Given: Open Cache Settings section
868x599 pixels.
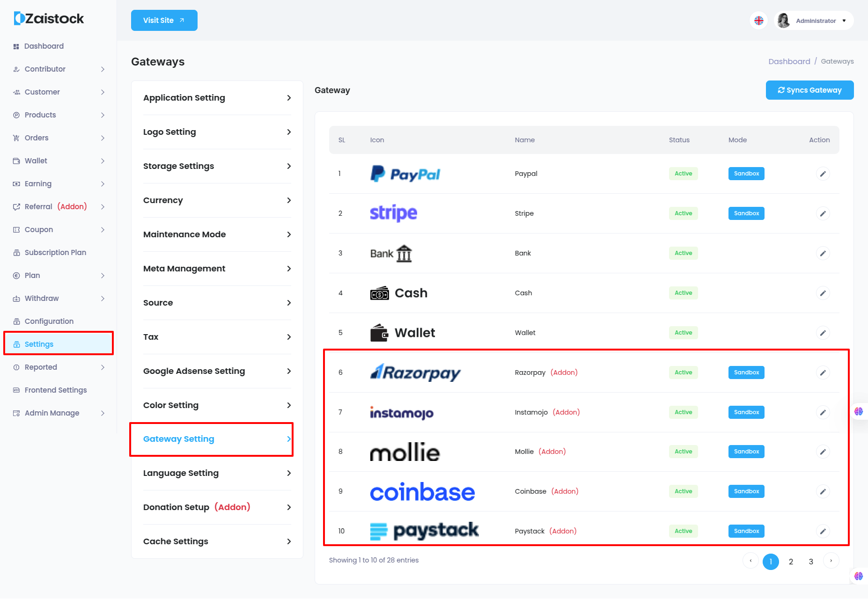Looking at the screenshot, I should tap(217, 541).
